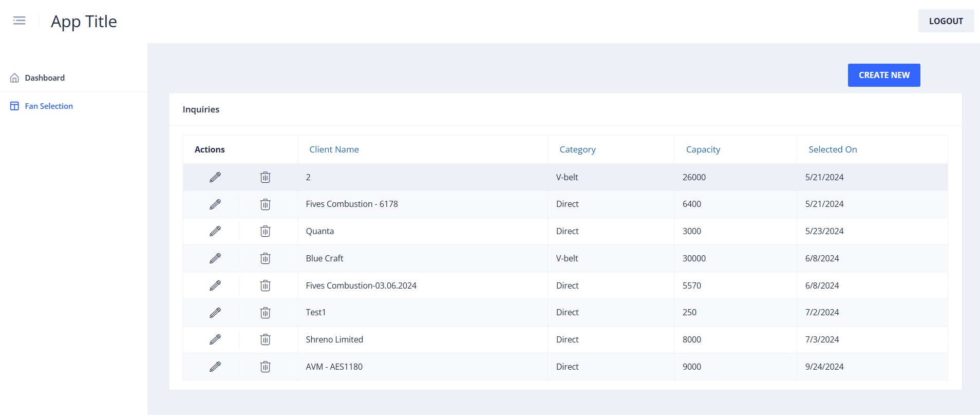Viewport: 980px width, 419px height.
Task: Edit the Shreno Limited inquiry
Action: [215, 339]
